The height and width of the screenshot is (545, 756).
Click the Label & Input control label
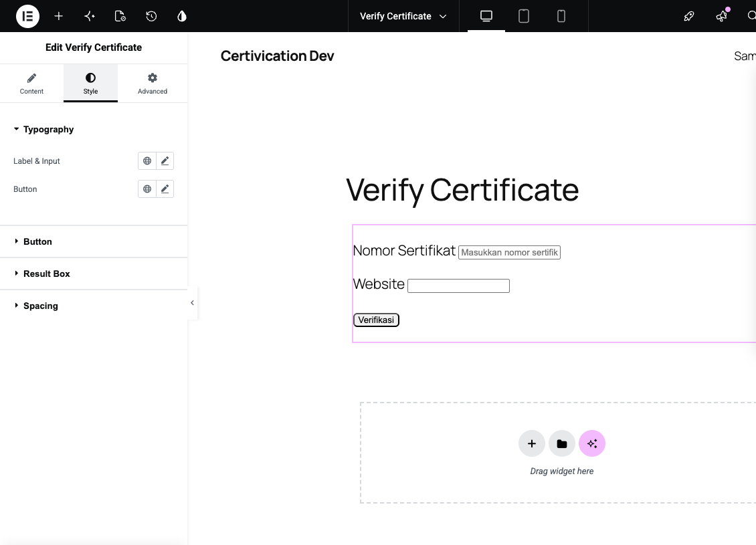(37, 161)
